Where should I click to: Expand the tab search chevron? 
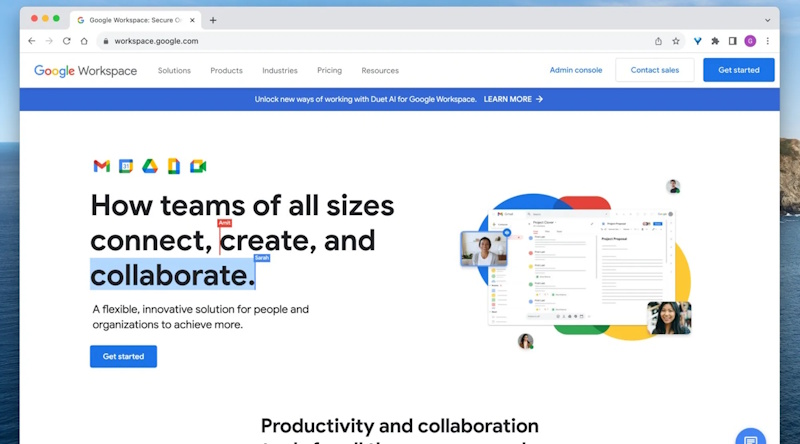click(x=767, y=20)
